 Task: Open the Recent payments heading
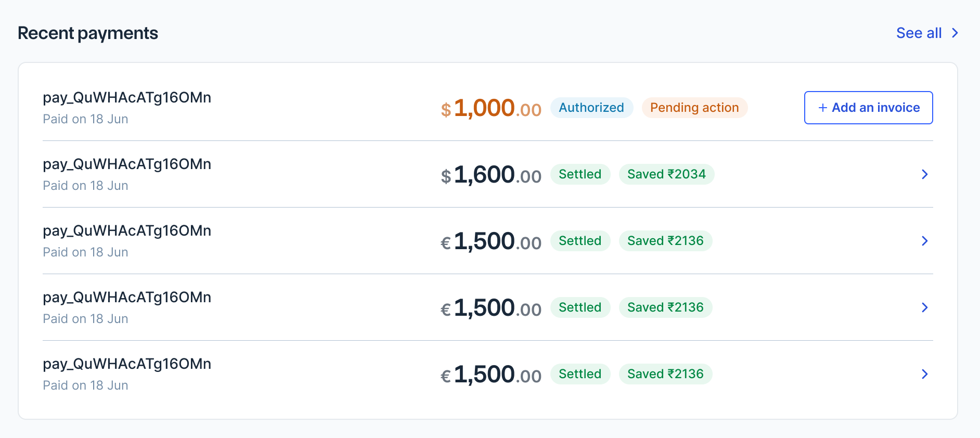[x=88, y=33]
